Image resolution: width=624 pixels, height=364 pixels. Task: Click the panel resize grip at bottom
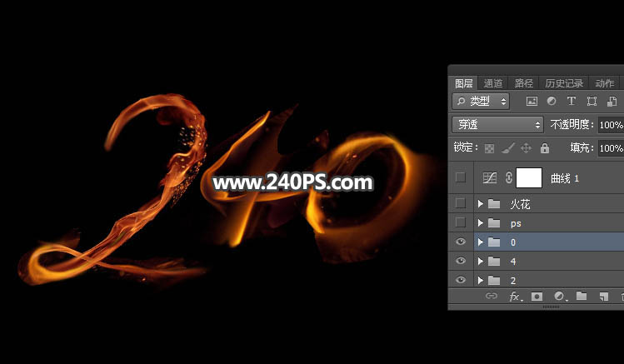(x=552, y=307)
